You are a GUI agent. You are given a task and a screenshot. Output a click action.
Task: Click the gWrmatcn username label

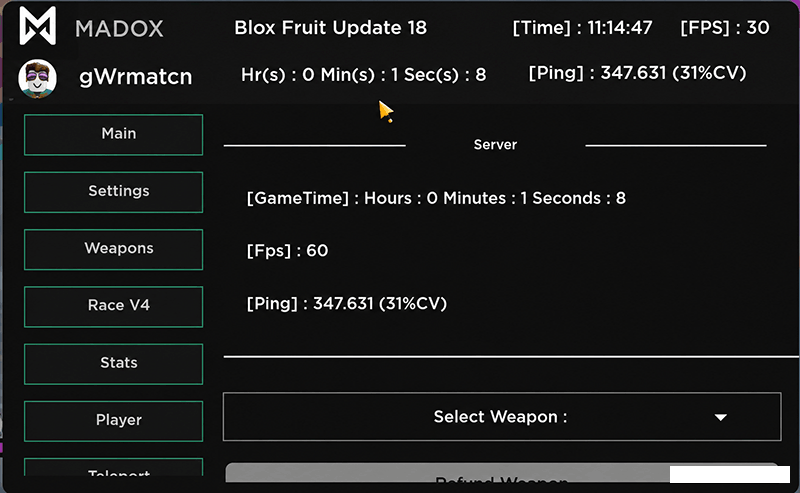pos(136,77)
